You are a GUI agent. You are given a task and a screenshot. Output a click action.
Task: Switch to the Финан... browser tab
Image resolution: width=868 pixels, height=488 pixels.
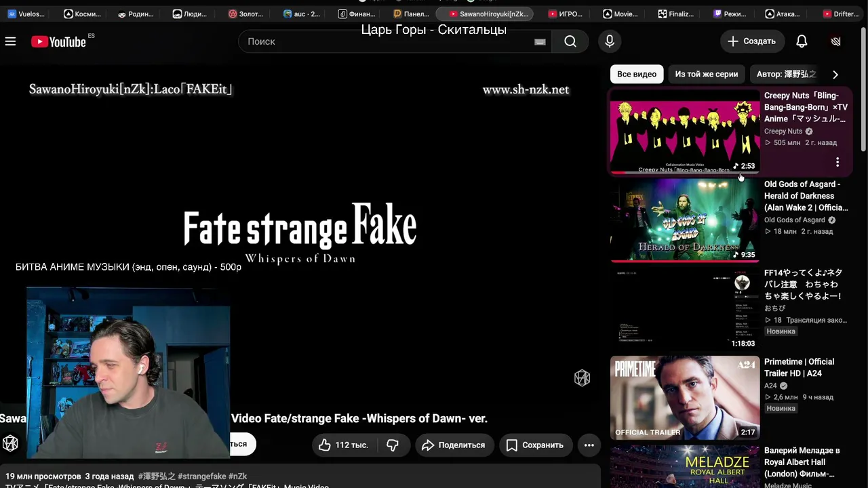click(357, 14)
